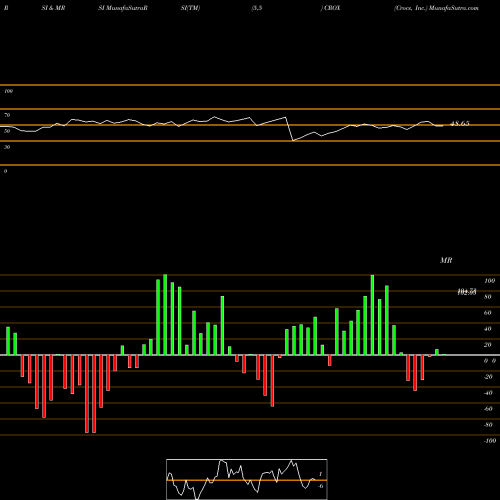Click the MR axis label -20
Viewport: 500px width, 500px height.
(x=488, y=377)
